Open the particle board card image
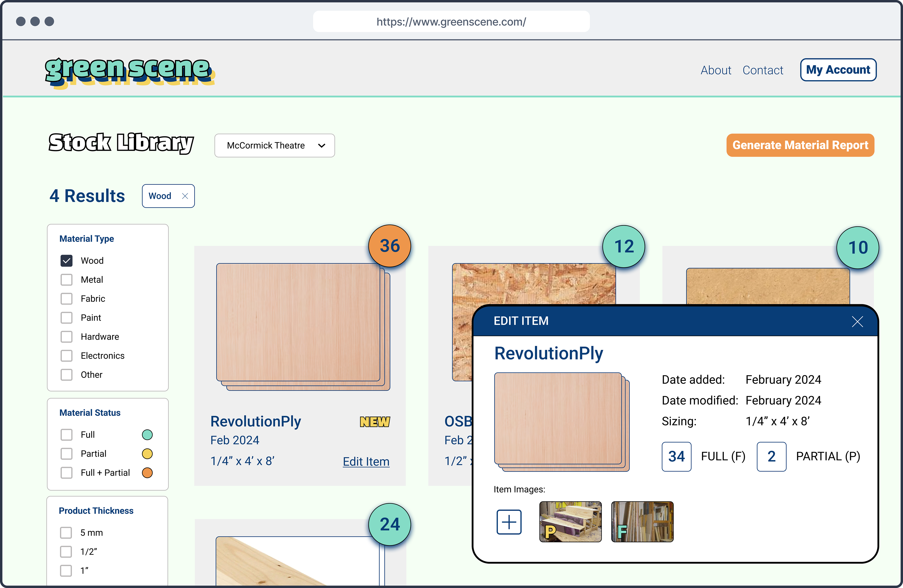Image resolution: width=903 pixels, height=588 pixels. coord(768,286)
